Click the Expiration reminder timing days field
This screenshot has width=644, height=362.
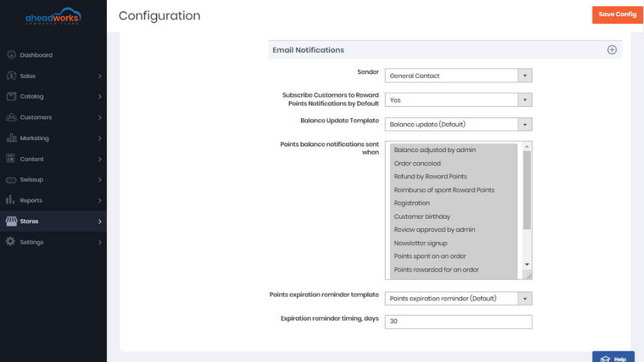coord(458,321)
